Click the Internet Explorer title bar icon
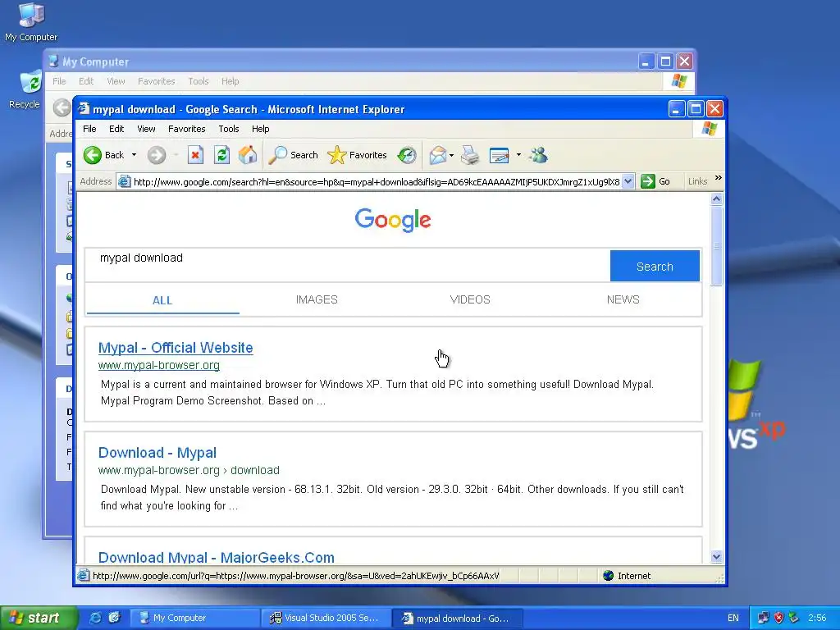 84,109
